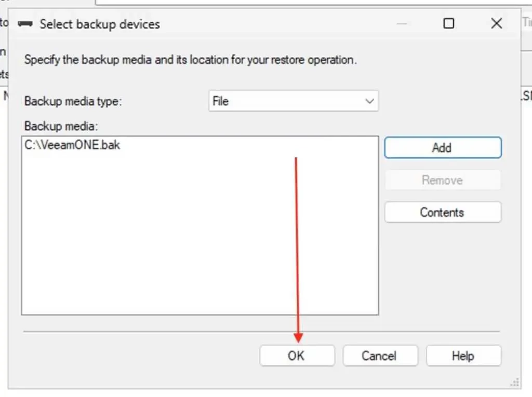
Task: Open Help for backup devices
Action: (x=463, y=356)
